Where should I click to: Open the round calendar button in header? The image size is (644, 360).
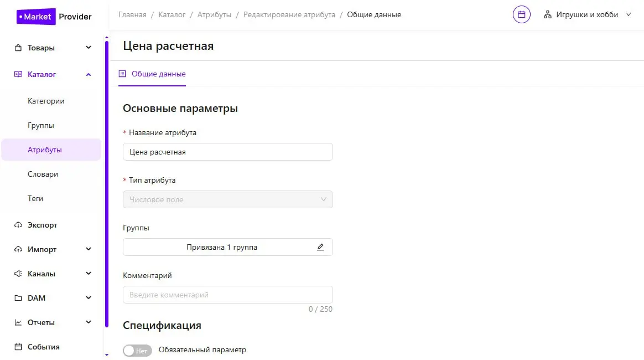tap(521, 14)
